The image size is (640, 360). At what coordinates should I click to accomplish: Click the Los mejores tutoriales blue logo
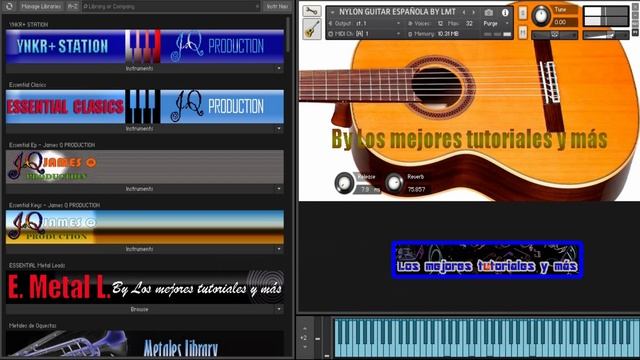pyautogui.click(x=487, y=260)
